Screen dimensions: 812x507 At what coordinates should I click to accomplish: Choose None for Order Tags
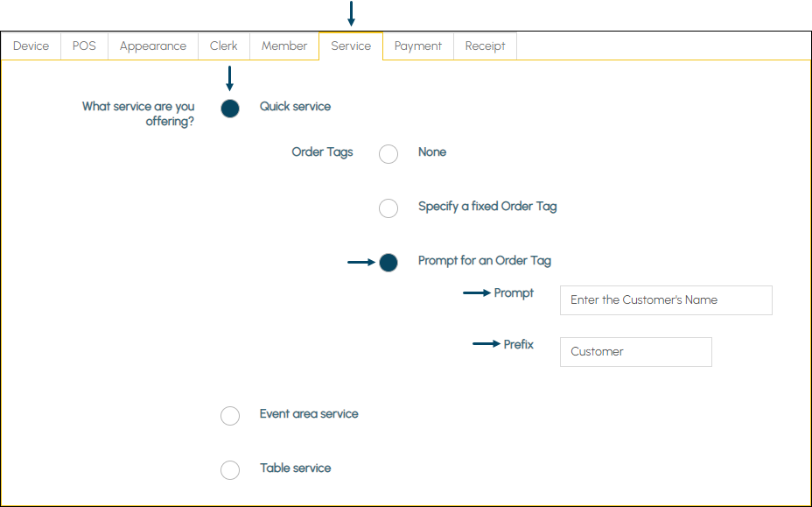[388, 154]
